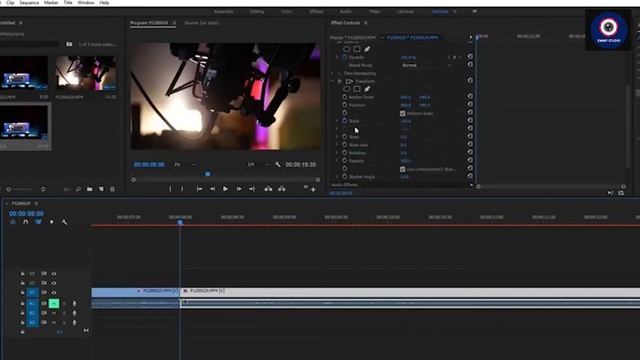Toggle nest sequence insert mode icon
The width and height of the screenshot is (640, 360).
click(13, 222)
